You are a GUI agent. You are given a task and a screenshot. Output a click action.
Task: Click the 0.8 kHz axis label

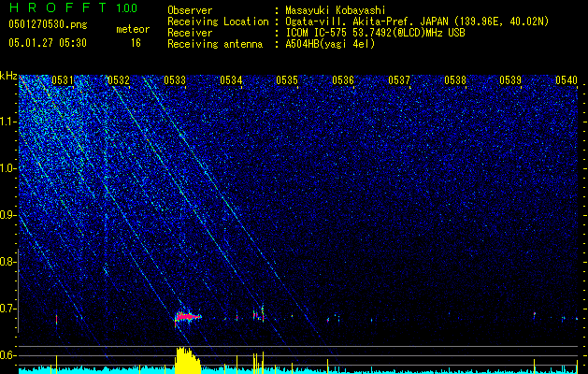tap(8, 262)
